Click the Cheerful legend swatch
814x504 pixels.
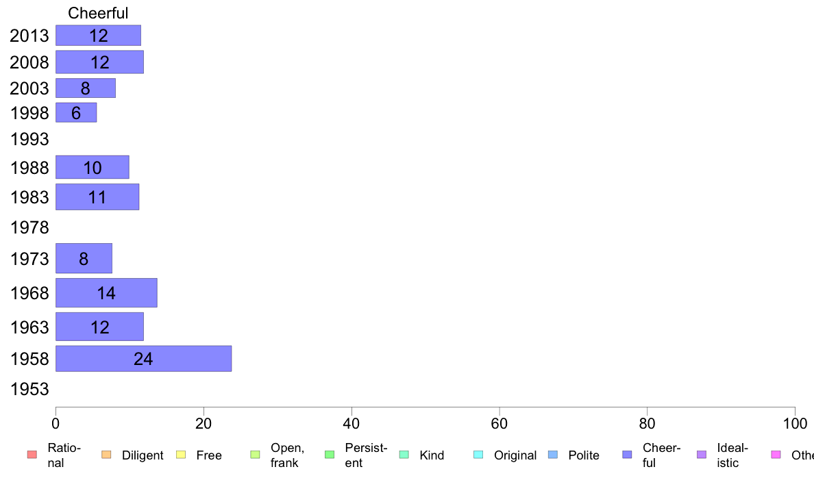click(627, 455)
